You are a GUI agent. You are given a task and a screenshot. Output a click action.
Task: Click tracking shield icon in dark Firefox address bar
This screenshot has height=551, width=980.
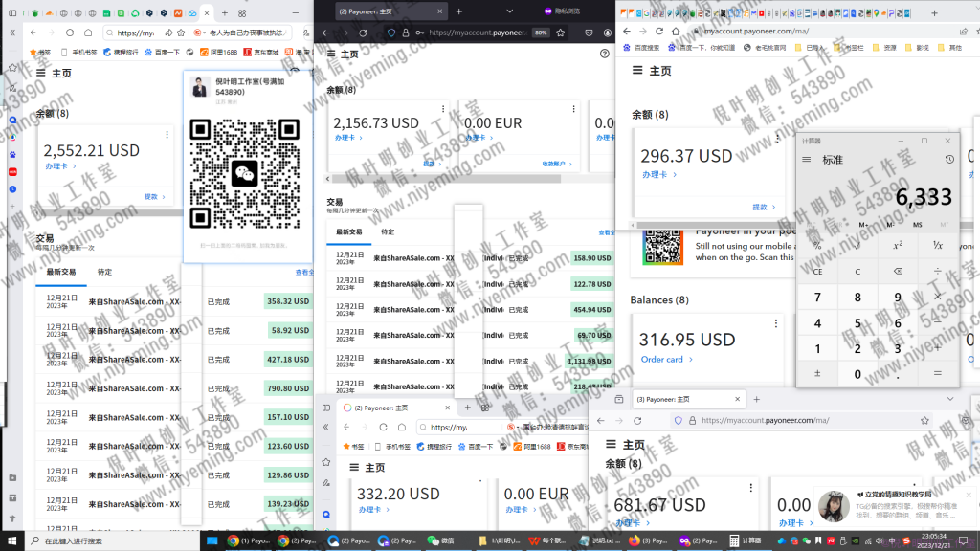(x=391, y=33)
